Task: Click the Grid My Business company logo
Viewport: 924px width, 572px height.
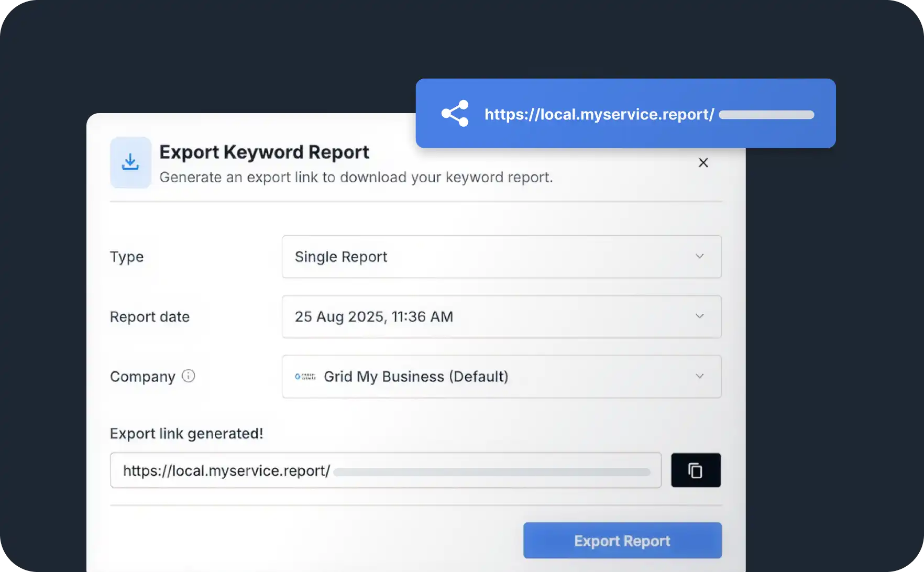Action: coord(305,376)
